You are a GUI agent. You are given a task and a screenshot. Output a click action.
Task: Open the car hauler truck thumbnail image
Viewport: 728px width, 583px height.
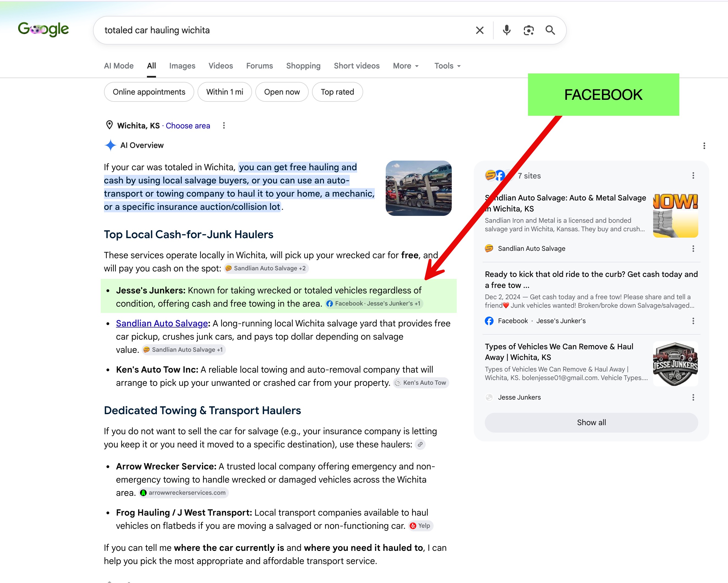[418, 188]
